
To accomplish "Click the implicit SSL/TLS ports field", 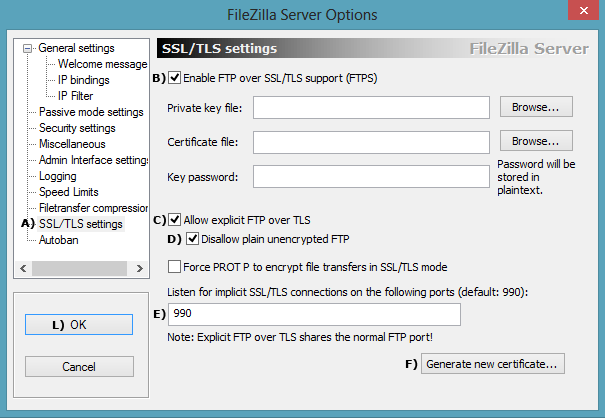I will [314, 314].
